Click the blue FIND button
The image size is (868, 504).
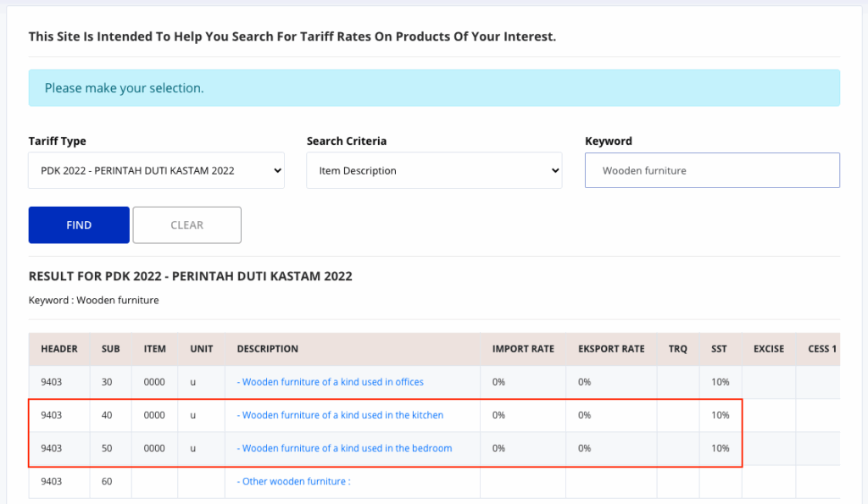click(79, 225)
